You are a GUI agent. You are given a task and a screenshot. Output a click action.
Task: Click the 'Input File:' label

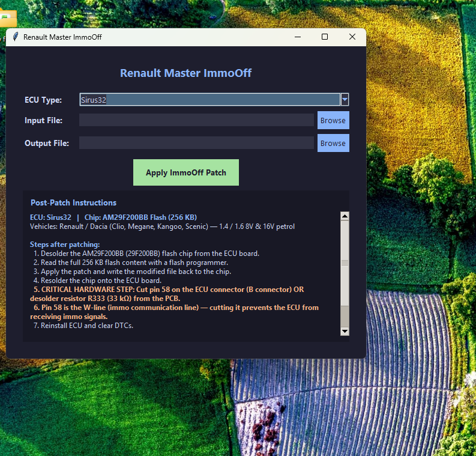point(43,120)
